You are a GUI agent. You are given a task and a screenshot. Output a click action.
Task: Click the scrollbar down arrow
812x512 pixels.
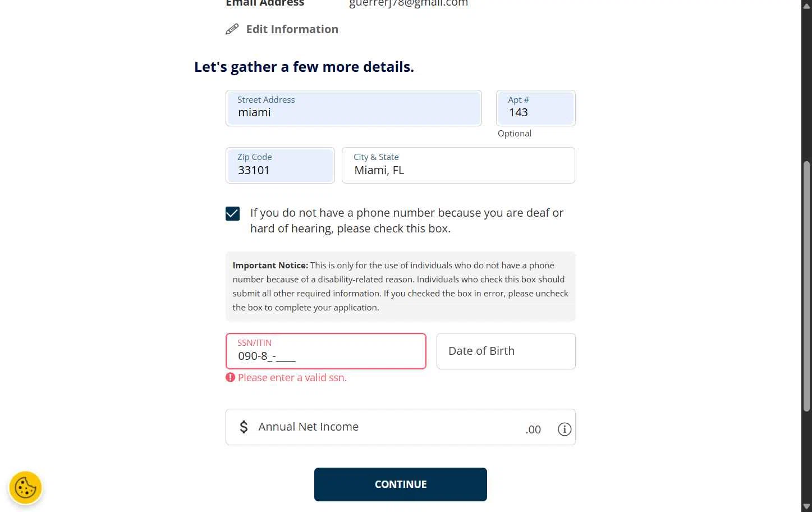(807, 507)
